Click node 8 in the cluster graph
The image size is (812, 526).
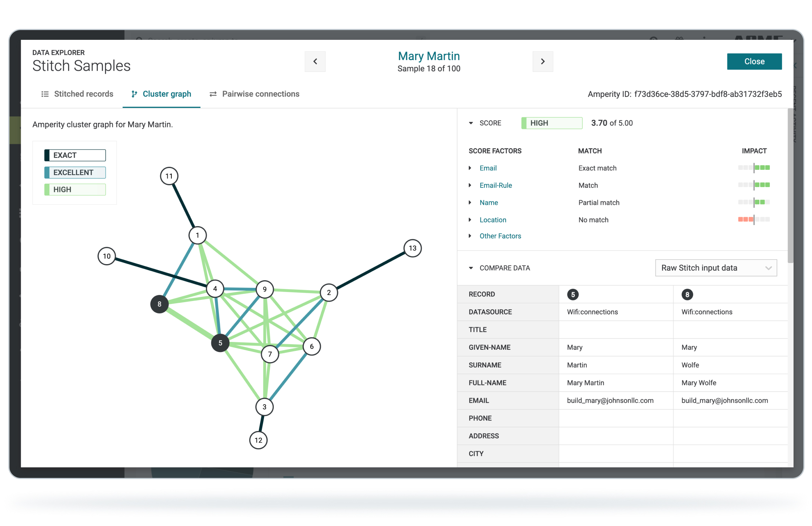point(160,304)
